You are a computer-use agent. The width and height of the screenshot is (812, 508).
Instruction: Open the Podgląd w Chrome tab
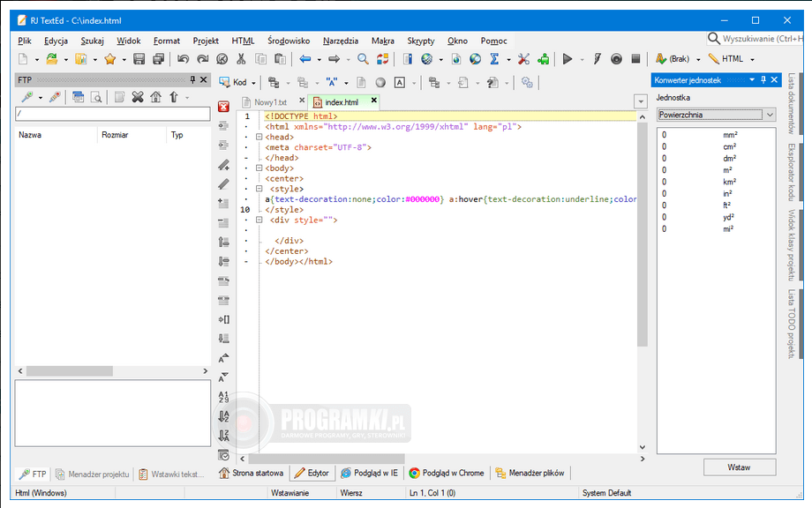pos(447,473)
